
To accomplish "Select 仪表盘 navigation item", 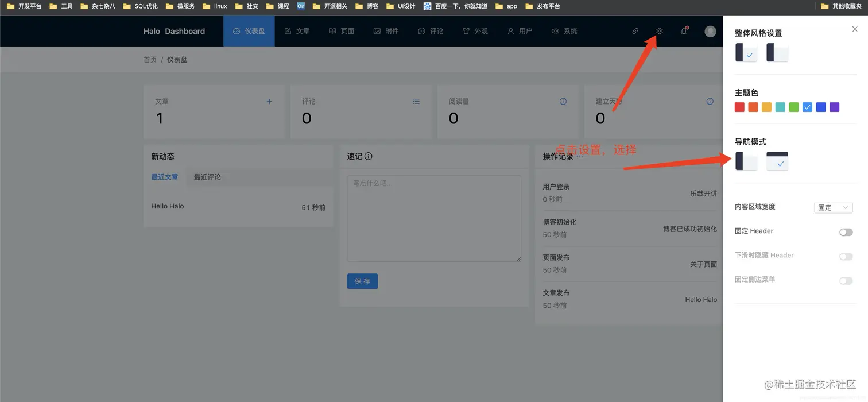I will click(249, 31).
